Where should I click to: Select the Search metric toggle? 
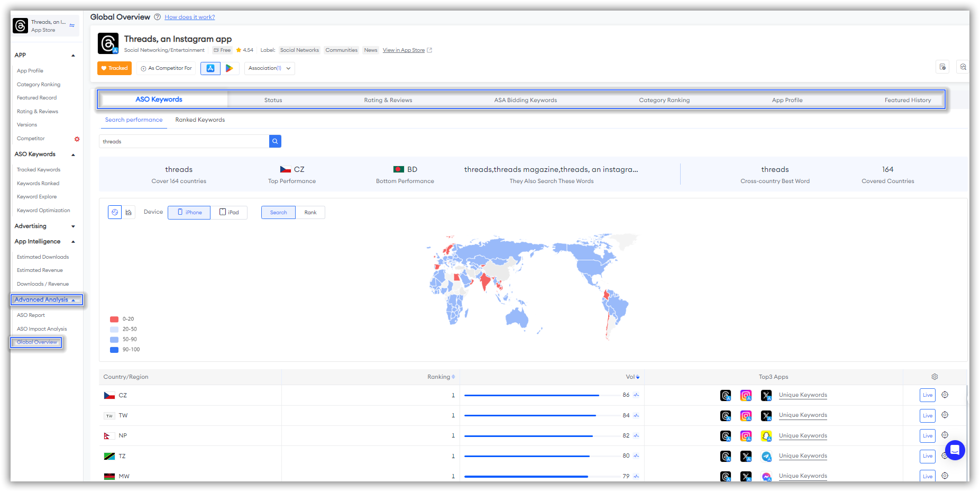[278, 212]
